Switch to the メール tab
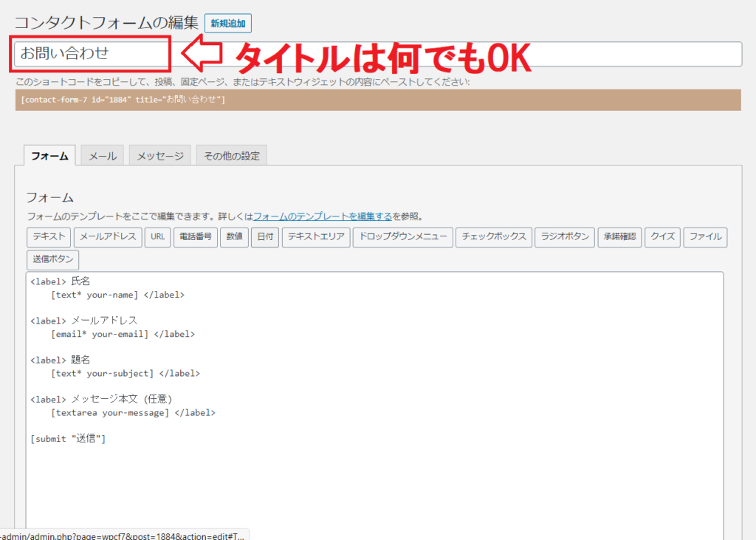The height and width of the screenshot is (540, 756). (x=101, y=155)
